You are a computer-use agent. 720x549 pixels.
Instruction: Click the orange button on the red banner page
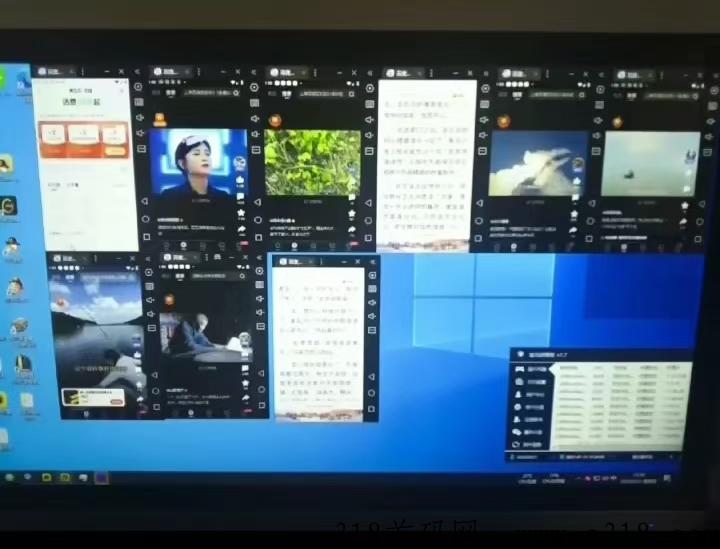[115, 151]
